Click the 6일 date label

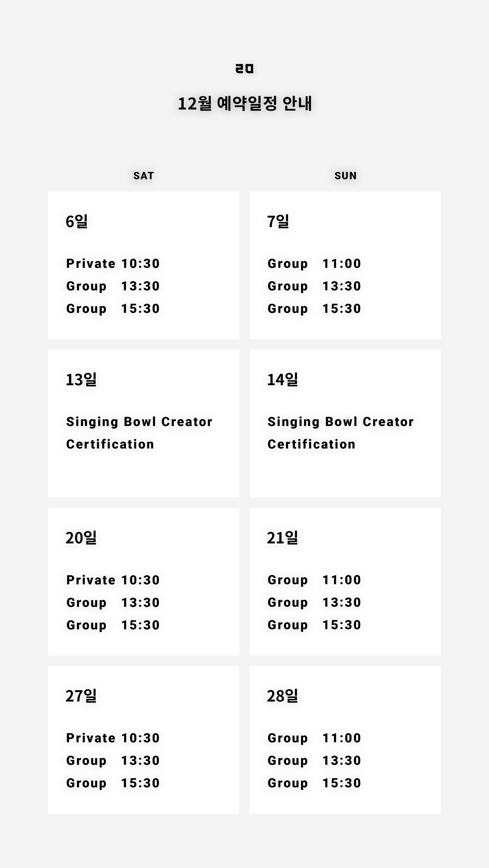[x=77, y=222]
